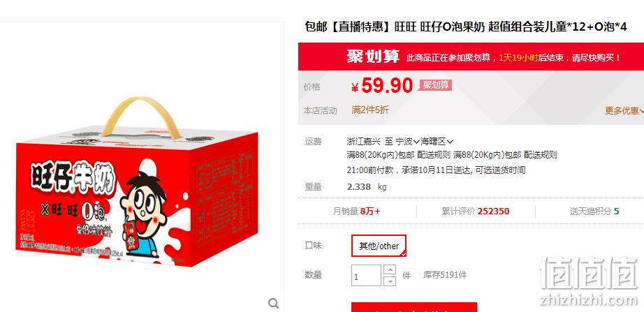Click the 聚划算 logo in the red banner
The height and width of the screenshot is (312, 644).
(373, 57)
